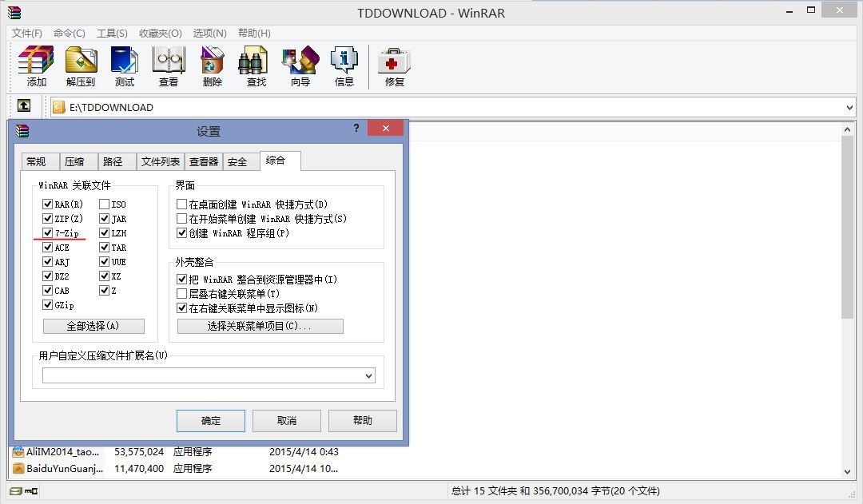863x504 pixels.
Task: Toggle 在右键关联菜单中显示图标 checkbox
Action: (x=181, y=308)
